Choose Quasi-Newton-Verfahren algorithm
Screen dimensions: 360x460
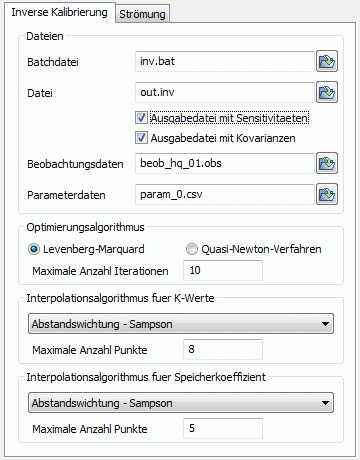click(x=191, y=249)
